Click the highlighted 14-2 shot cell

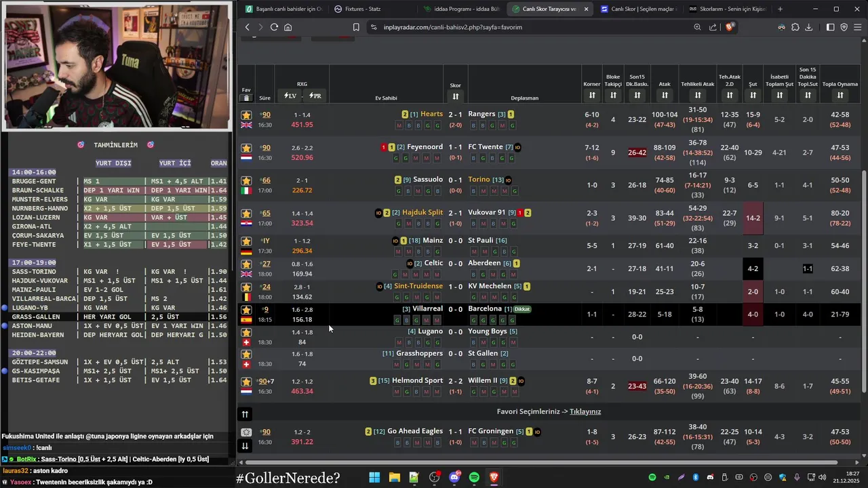pos(753,218)
